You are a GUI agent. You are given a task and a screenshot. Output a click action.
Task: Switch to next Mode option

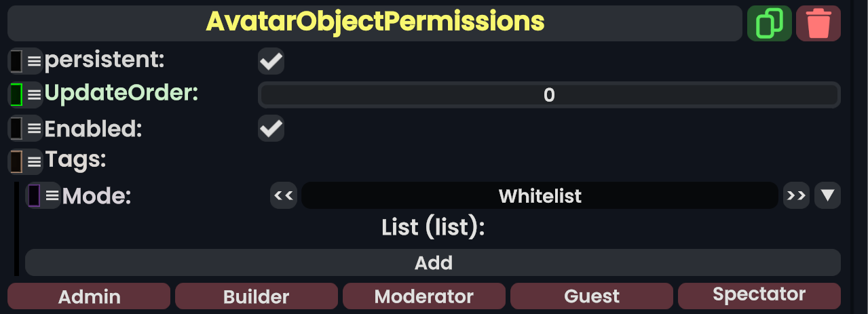pos(796,196)
